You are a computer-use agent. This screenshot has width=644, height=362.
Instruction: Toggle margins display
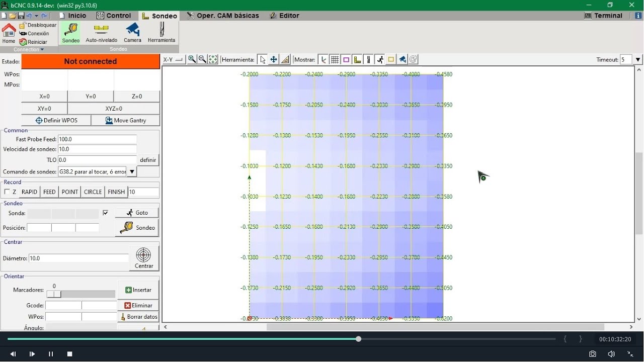346,59
